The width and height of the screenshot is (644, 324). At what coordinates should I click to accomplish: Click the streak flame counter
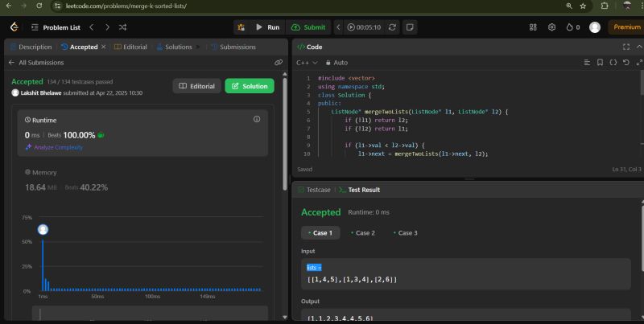point(573,27)
